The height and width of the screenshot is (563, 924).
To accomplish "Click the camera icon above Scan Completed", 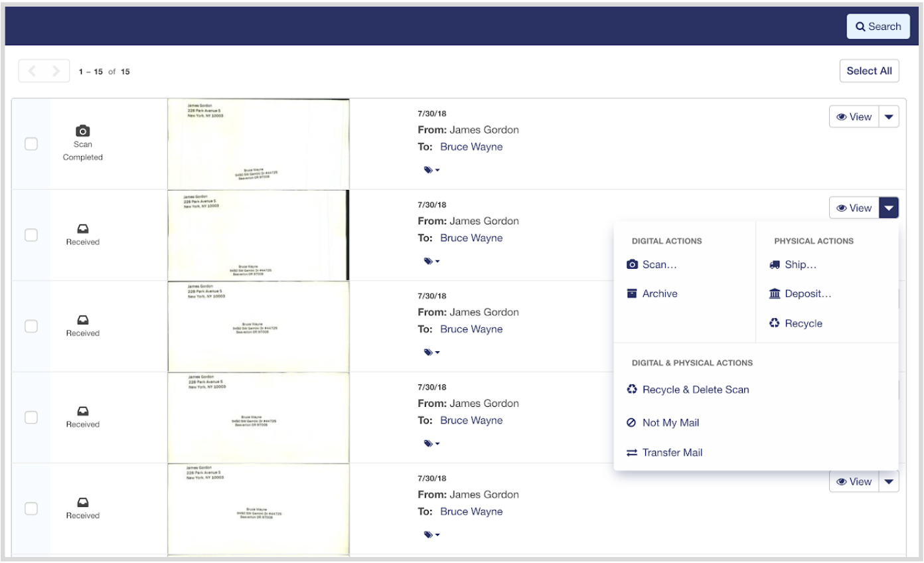I will click(x=83, y=130).
